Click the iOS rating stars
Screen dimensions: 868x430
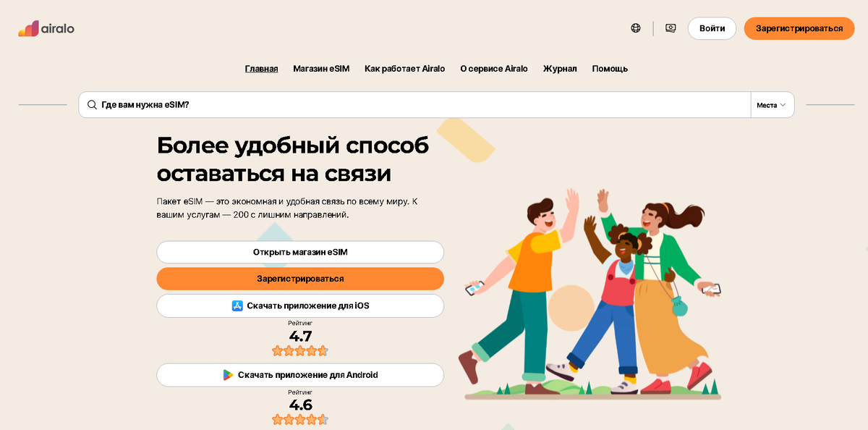300,351
